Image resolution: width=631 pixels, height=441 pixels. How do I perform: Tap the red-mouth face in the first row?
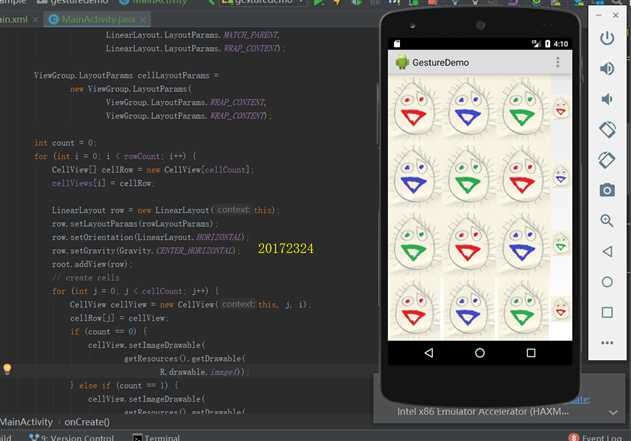(x=414, y=107)
